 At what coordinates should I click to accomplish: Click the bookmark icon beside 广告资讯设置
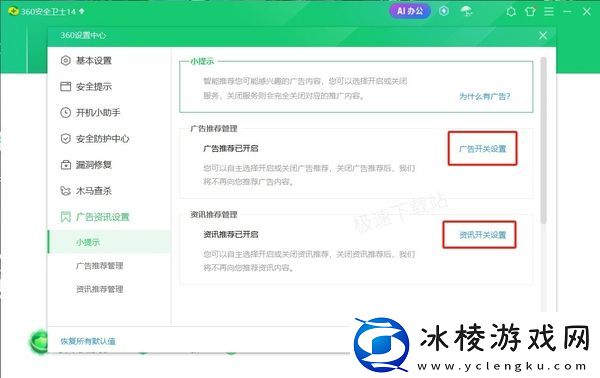(x=65, y=217)
